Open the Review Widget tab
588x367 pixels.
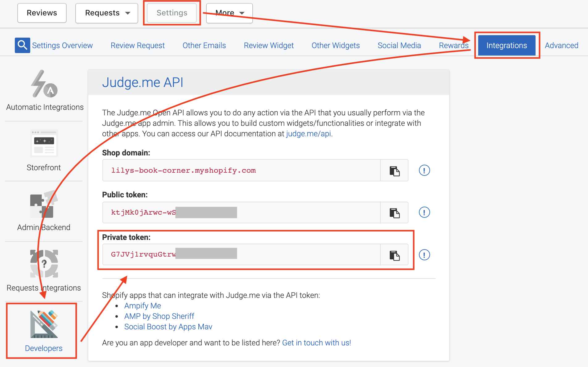(269, 45)
